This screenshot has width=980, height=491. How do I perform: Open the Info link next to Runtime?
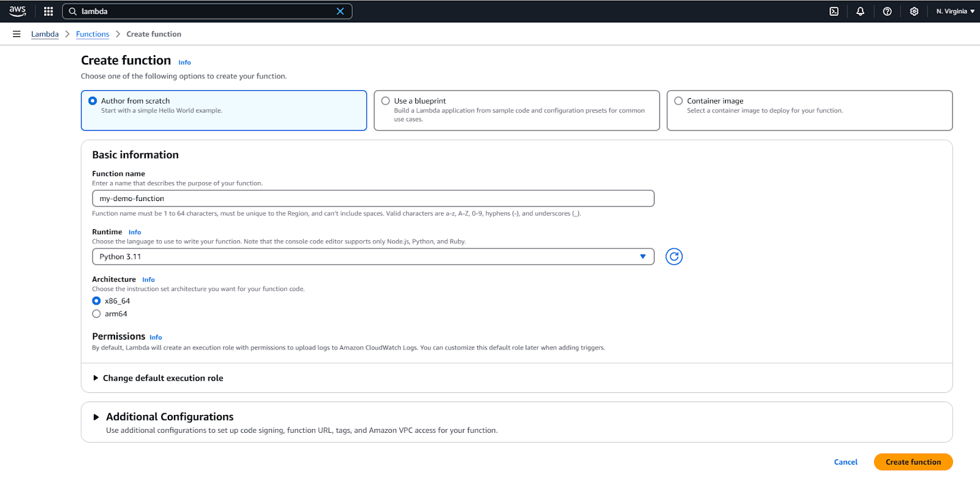pos(135,232)
